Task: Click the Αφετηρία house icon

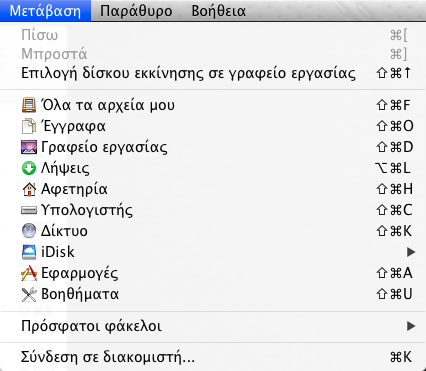Action: pos(29,189)
